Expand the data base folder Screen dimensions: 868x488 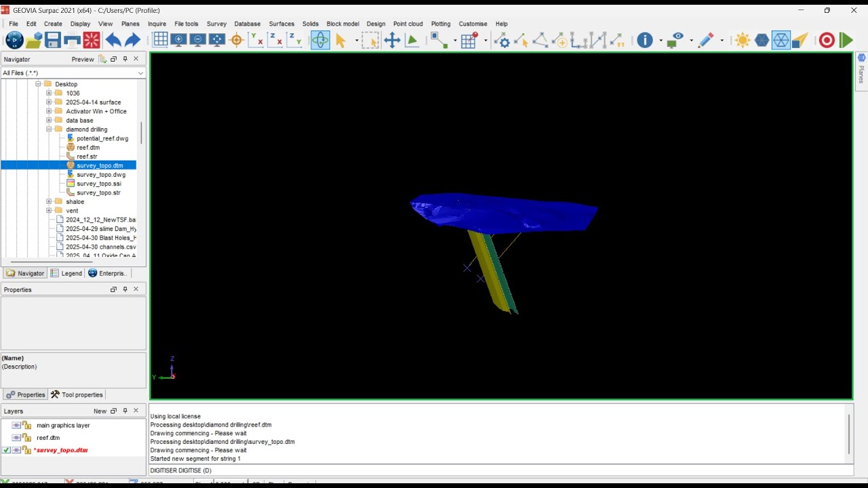tap(49, 121)
